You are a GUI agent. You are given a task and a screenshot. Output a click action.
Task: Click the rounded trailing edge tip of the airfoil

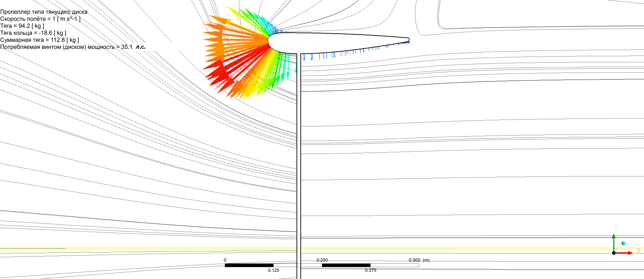tap(408, 40)
